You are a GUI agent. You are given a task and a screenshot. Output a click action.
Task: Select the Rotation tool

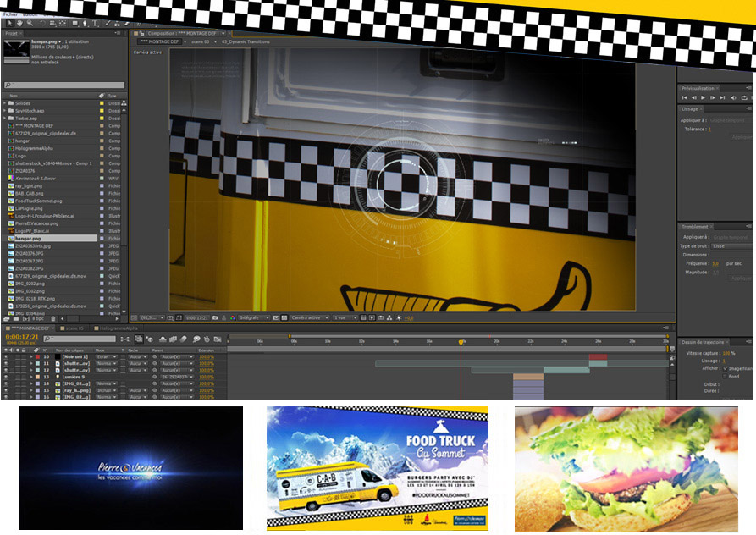[x=42, y=23]
